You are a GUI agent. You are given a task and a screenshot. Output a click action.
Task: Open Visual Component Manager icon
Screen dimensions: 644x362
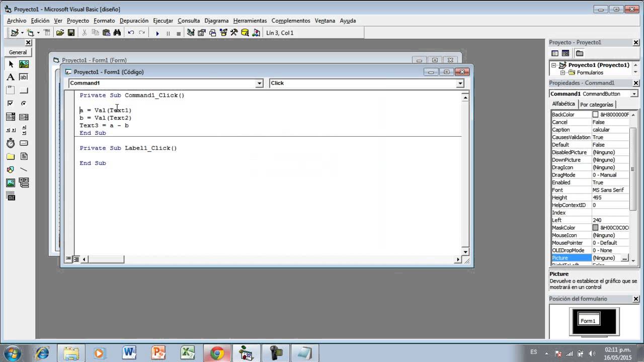pyautogui.click(x=256, y=33)
